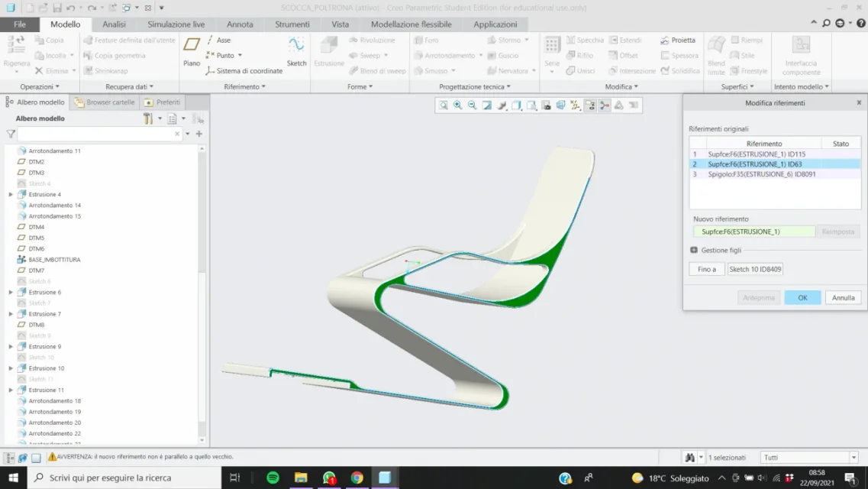Click the Windows taskbar search box
Viewport: 868px width, 489px height.
click(x=124, y=478)
